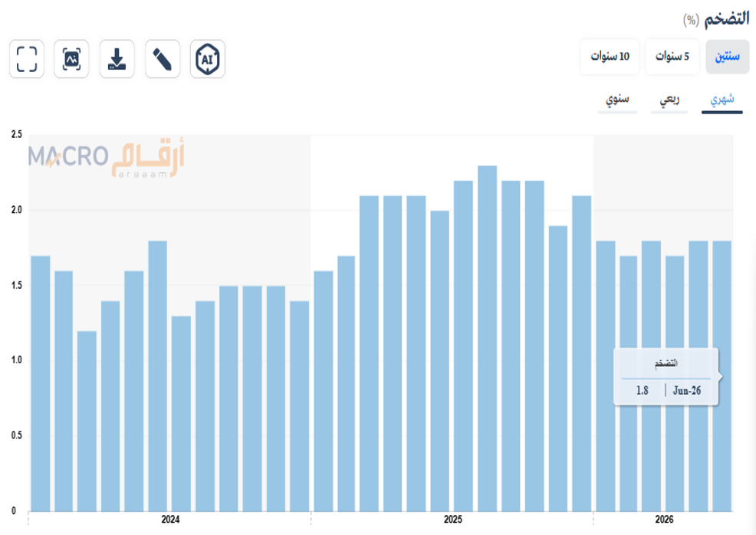Click the 2.0 y-axis label
This screenshot has height=535, width=756.
coord(17,210)
